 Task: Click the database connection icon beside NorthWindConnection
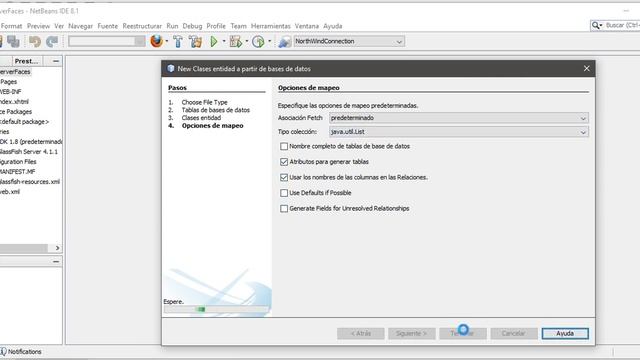(x=284, y=41)
